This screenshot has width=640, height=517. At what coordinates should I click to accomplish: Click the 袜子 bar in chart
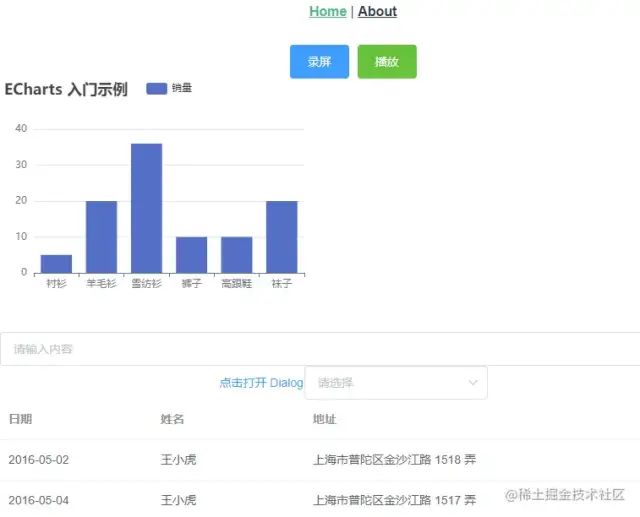pos(282,237)
